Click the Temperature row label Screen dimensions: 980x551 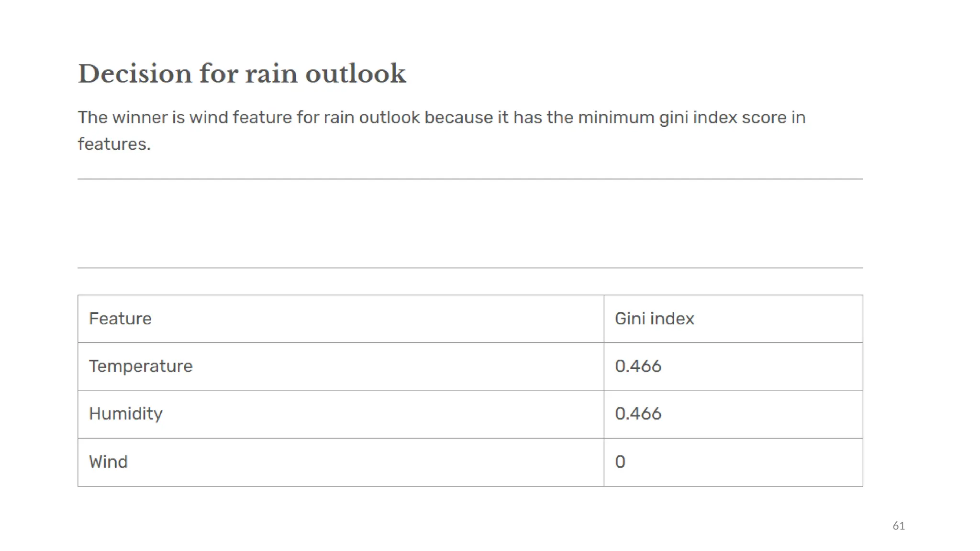pyautogui.click(x=141, y=366)
